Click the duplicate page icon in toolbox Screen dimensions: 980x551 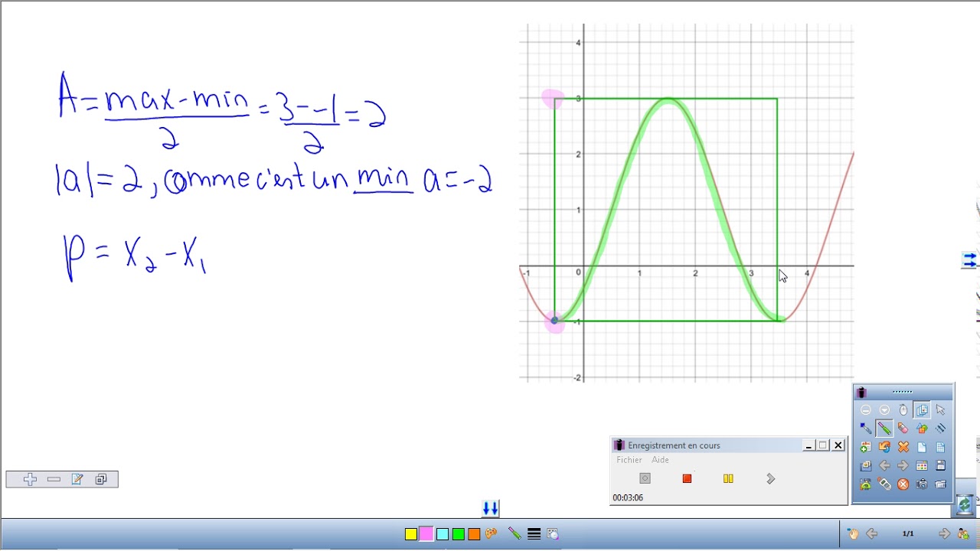click(x=866, y=465)
